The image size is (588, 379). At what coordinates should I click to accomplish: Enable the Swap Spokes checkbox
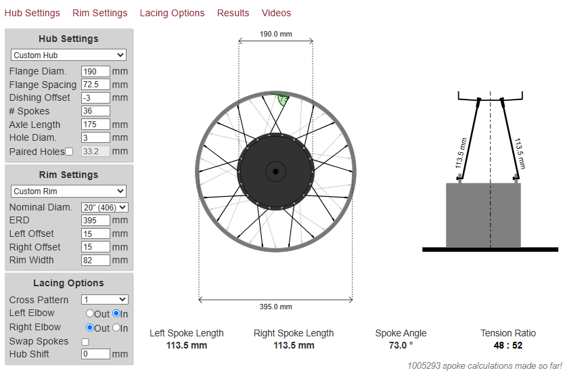(x=85, y=342)
